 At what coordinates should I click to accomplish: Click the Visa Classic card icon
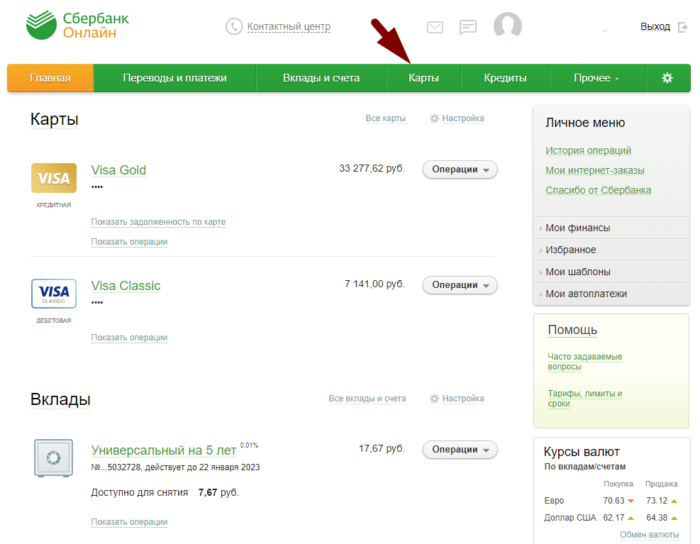point(54,294)
